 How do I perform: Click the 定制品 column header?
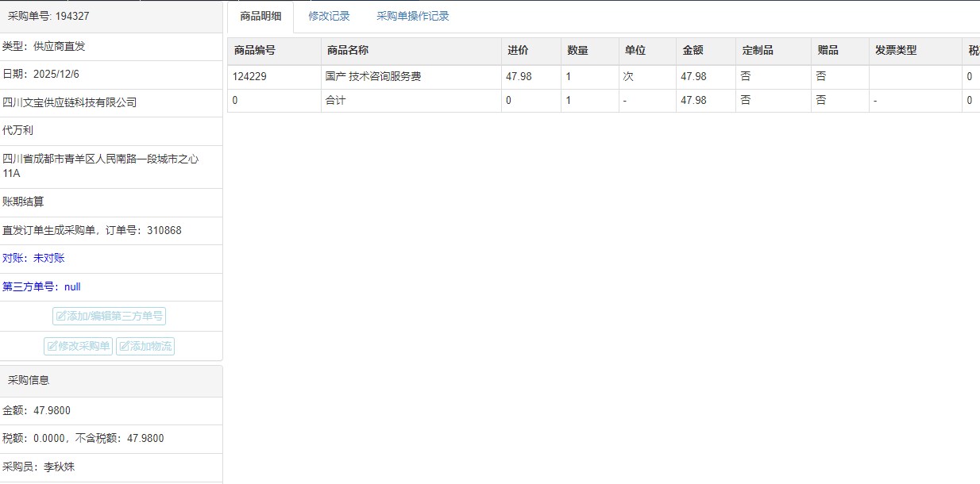tap(758, 50)
